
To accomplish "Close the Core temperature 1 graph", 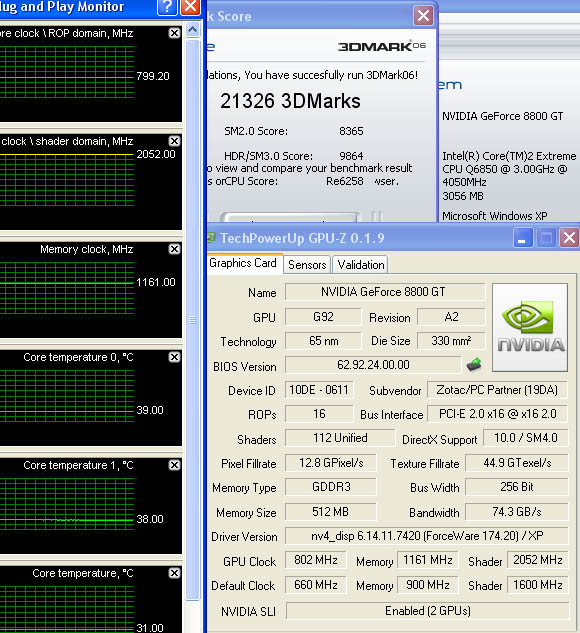I will pyautogui.click(x=174, y=465).
